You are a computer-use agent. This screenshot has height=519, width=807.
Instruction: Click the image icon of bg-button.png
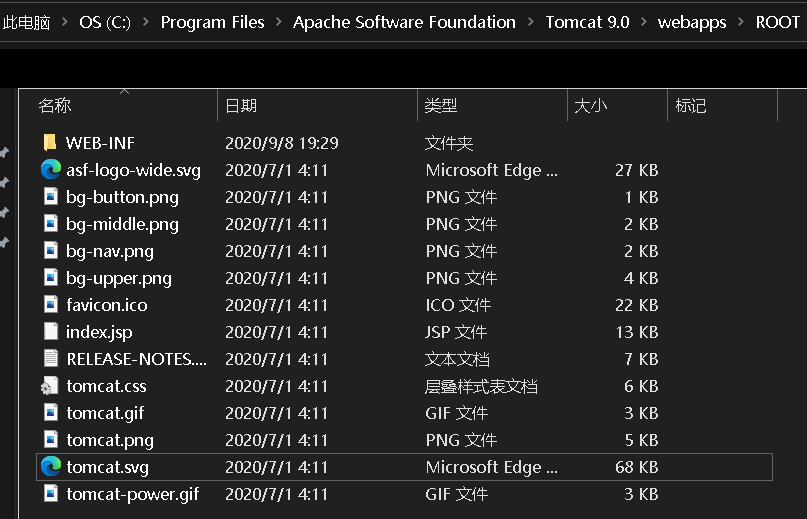tap(50, 197)
